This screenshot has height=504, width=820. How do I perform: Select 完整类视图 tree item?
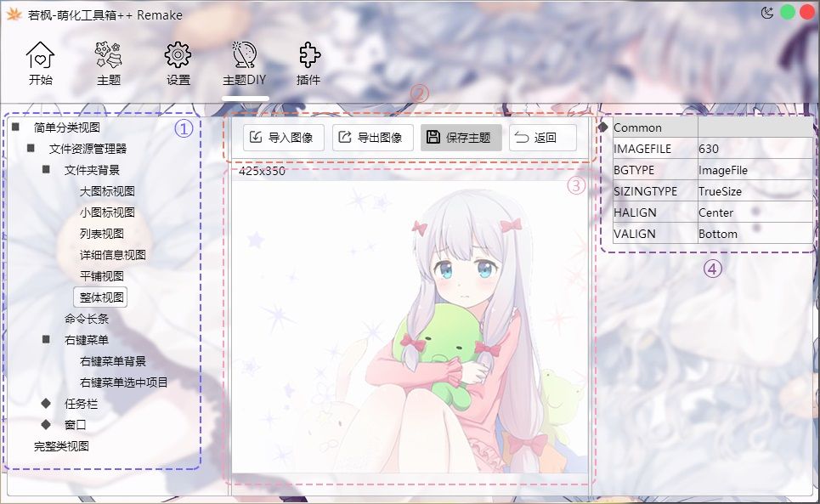click(61, 446)
